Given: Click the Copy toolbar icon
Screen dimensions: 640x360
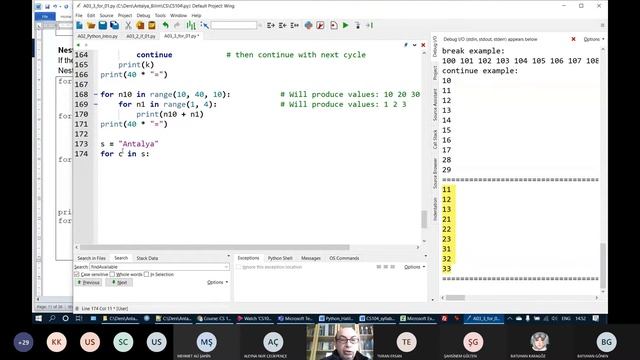Looking at the screenshot, I should (x=140, y=25).
